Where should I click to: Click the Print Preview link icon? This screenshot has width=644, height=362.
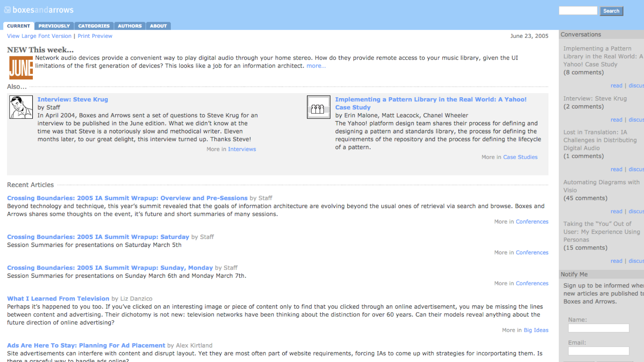point(94,36)
